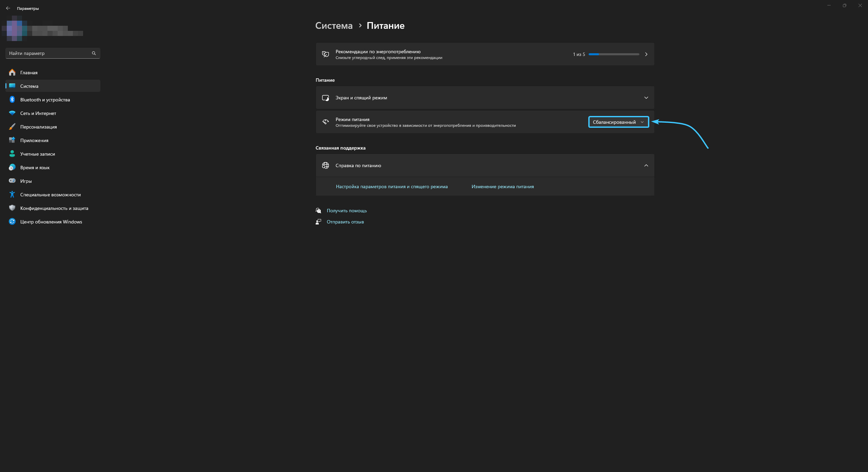Click the Bluetooth icon in sidebar

12,99
